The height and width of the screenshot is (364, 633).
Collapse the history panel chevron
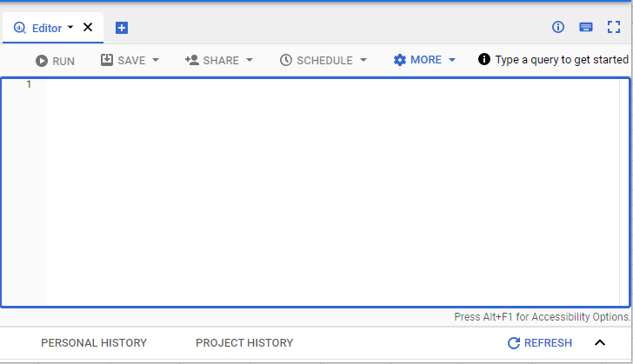[600, 342]
